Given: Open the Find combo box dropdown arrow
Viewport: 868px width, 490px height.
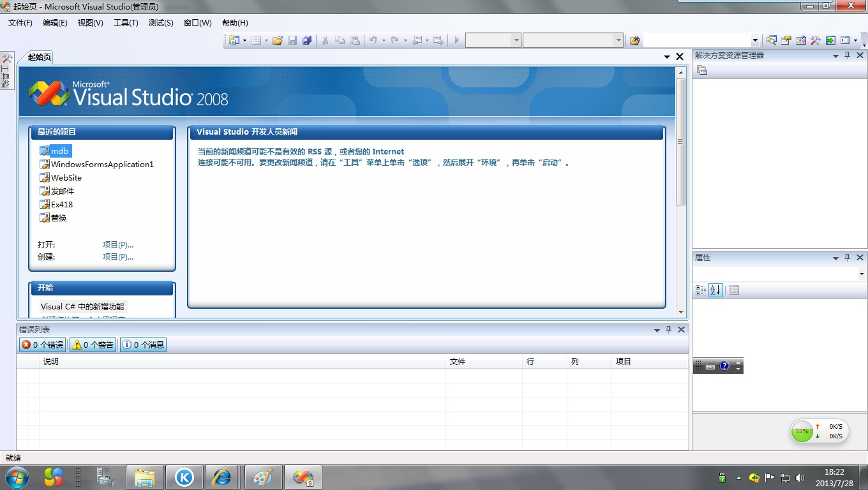Looking at the screenshot, I should point(755,40).
